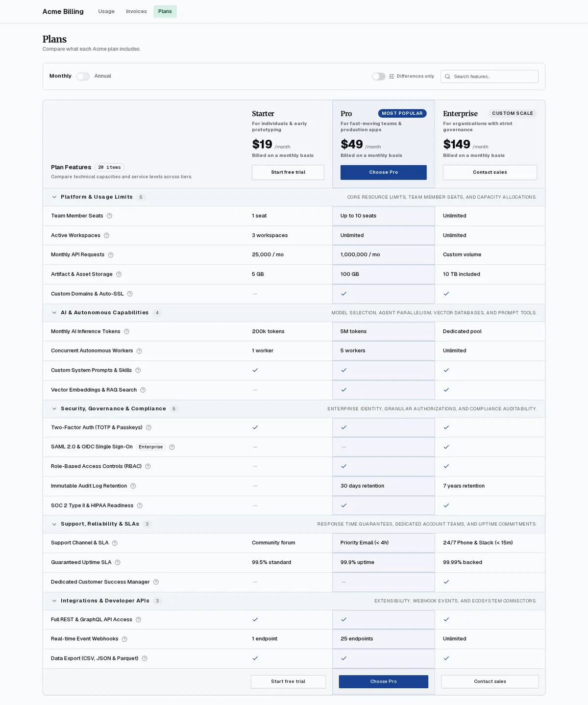Click the Custom Scale badge
Viewport: 588px width, 705px height.
pyautogui.click(x=513, y=113)
